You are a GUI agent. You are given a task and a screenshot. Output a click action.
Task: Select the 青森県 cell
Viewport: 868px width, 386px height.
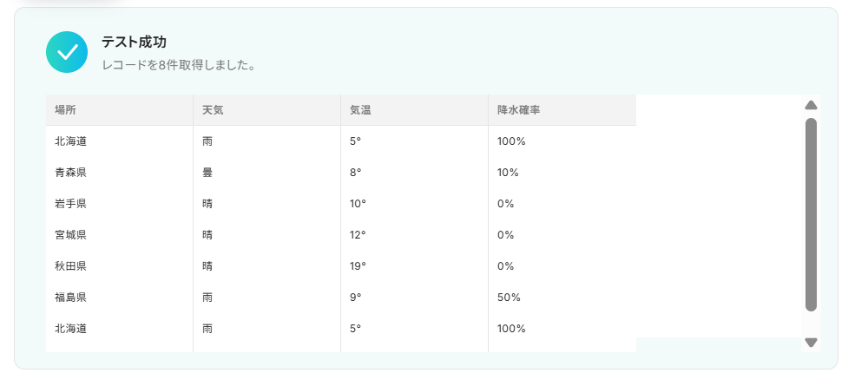click(70, 173)
